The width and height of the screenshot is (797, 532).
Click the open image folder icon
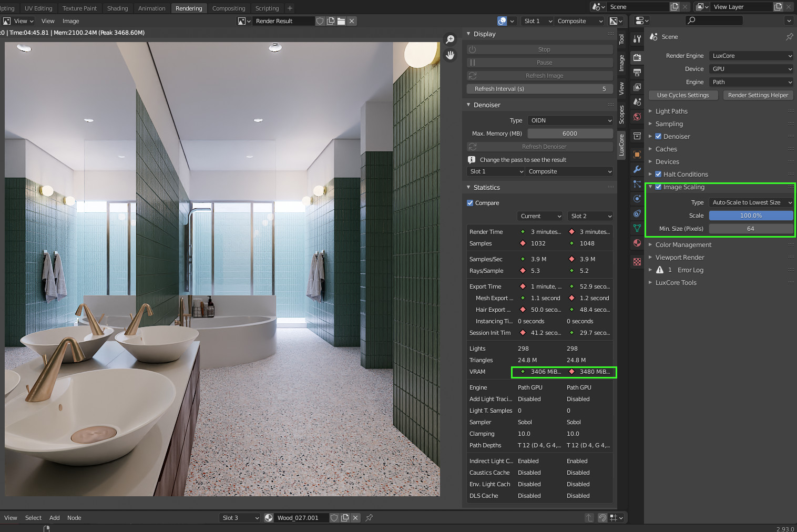[341, 21]
